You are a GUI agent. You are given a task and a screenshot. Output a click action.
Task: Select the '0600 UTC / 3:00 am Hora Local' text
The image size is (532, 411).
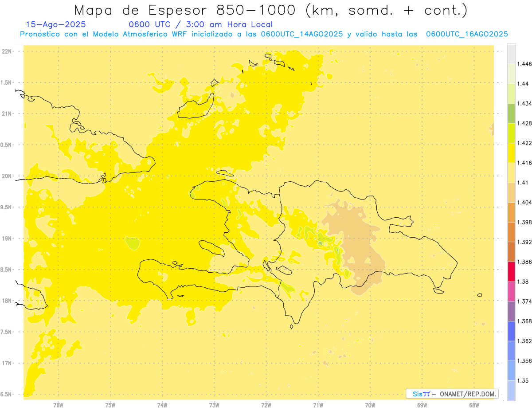(x=200, y=25)
